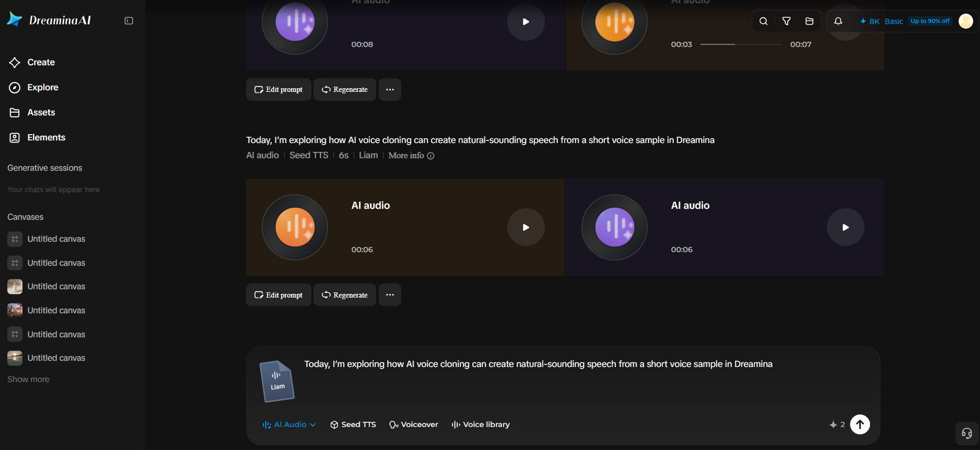Open more options below the 00:08 audio clip
980x450 pixels.
(390, 90)
